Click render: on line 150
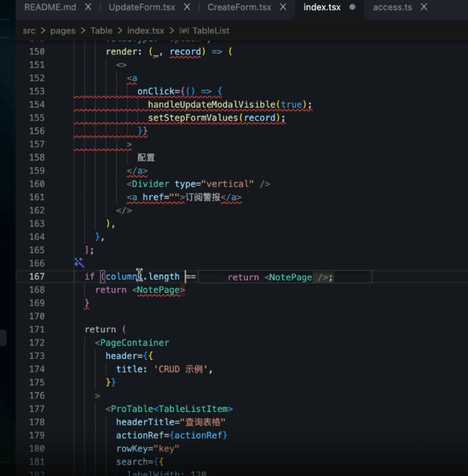 124,51
